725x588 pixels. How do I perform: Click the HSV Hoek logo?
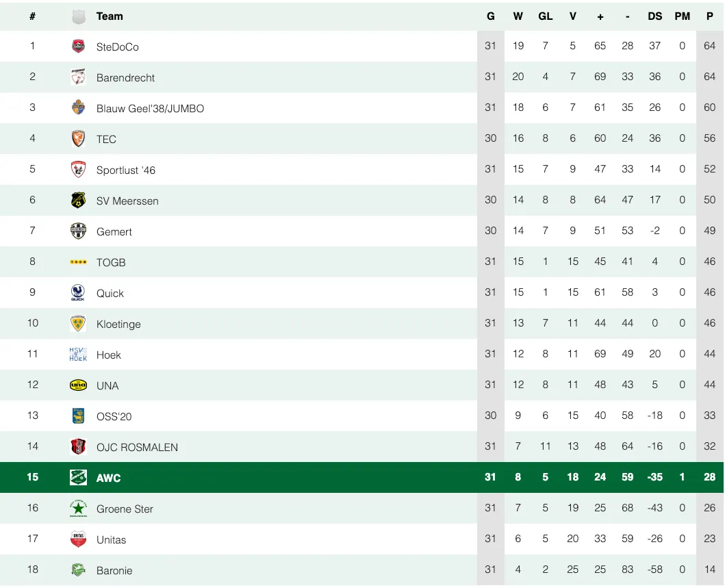[79, 355]
